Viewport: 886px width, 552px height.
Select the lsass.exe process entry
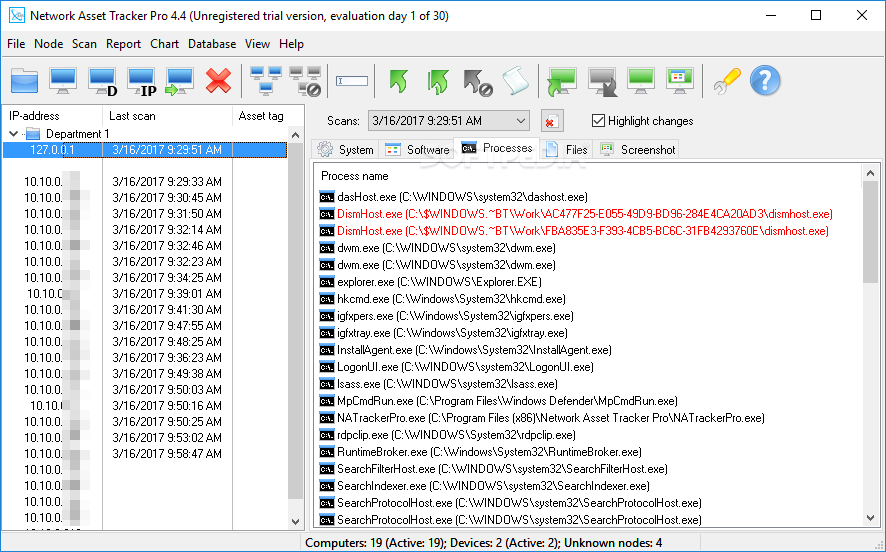[x=438, y=384]
